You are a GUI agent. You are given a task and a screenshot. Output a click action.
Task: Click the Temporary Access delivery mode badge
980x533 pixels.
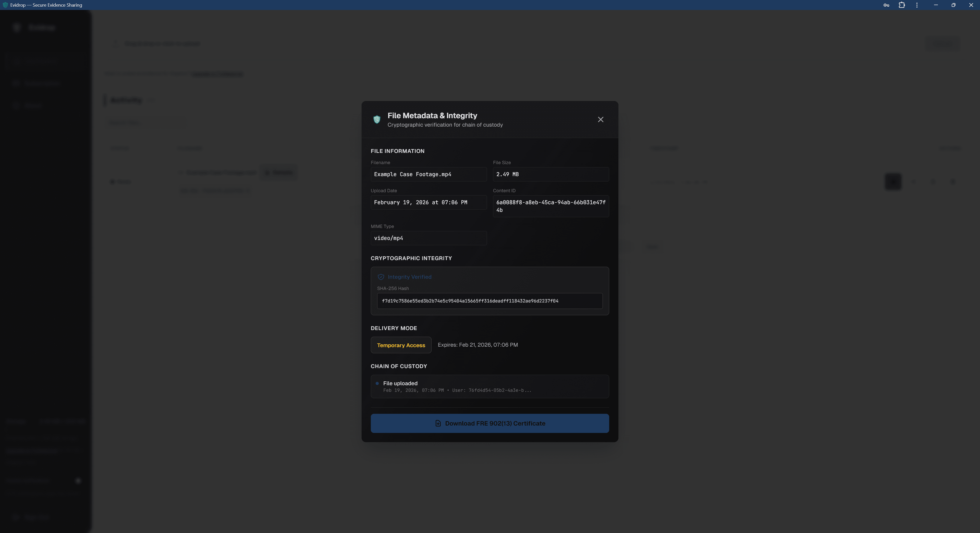(401, 345)
